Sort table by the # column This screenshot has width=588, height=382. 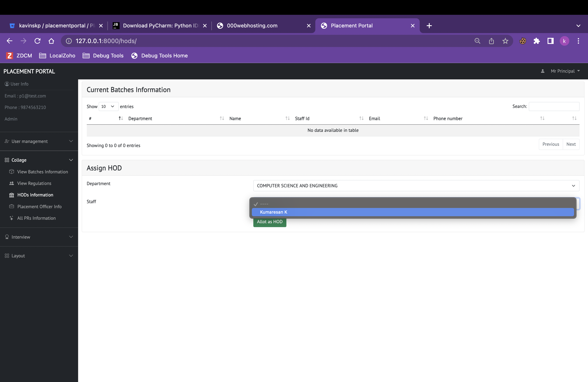click(x=106, y=118)
